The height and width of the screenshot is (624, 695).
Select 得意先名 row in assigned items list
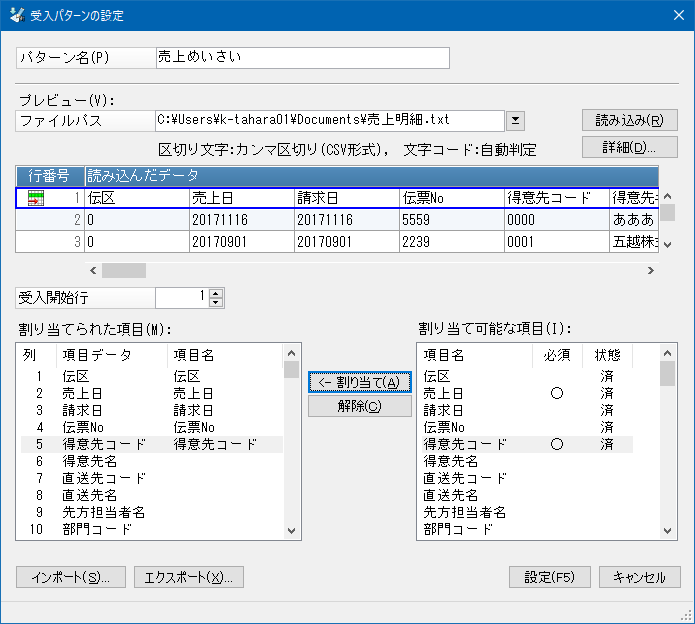(x=90, y=461)
